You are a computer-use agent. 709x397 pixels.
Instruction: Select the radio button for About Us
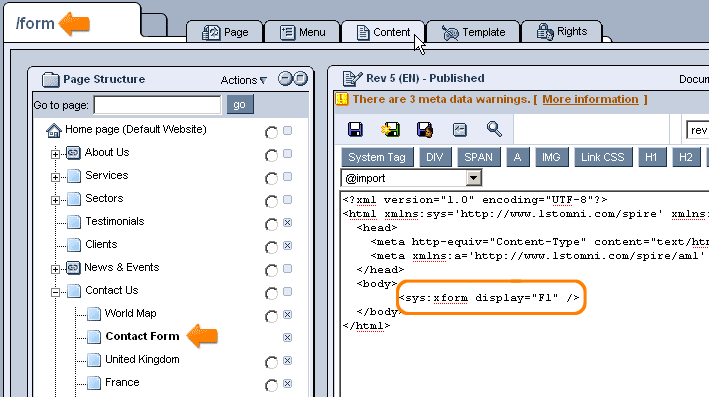coord(271,156)
